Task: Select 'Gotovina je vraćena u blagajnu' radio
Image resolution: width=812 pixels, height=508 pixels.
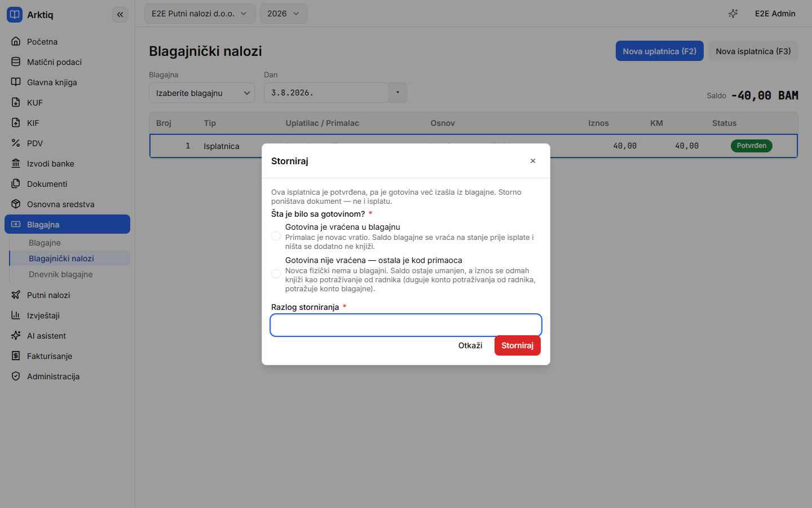Action: point(276,236)
